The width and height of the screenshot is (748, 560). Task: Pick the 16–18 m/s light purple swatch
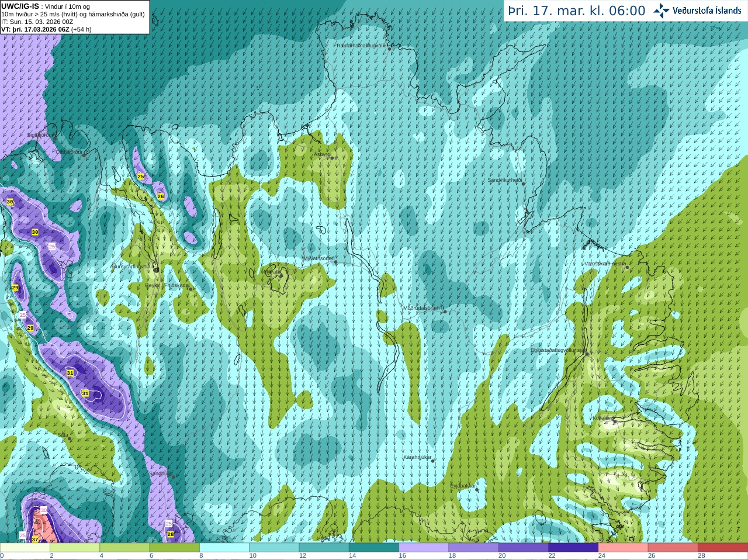pyautogui.click(x=424, y=548)
